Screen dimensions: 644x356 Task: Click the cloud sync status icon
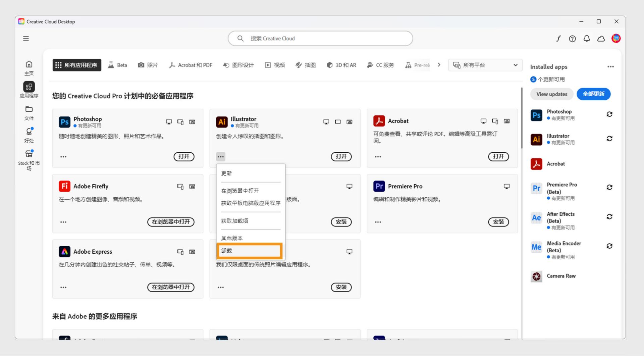pyautogui.click(x=601, y=39)
